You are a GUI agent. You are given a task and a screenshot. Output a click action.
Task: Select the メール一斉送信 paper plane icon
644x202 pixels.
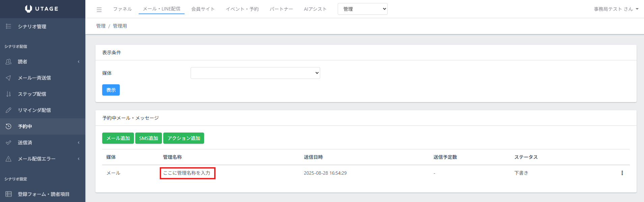coord(9,78)
